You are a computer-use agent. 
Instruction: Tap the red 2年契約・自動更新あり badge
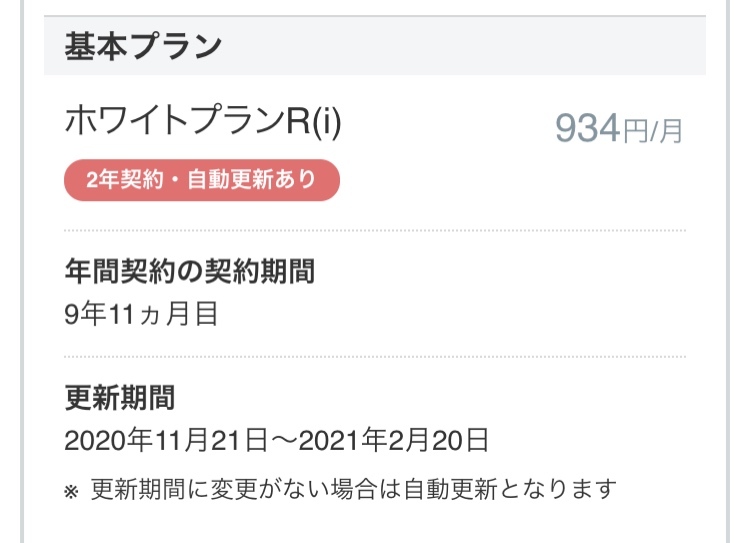point(201,181)
